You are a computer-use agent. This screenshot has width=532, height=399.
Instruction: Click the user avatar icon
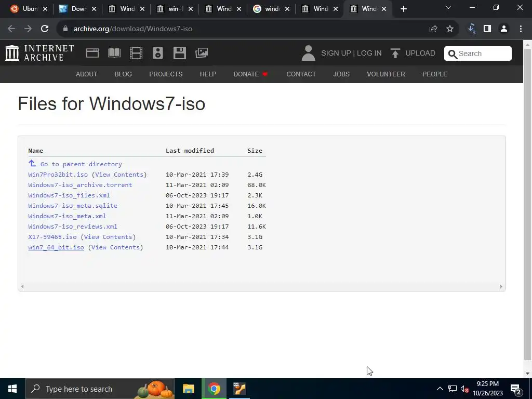308,54
